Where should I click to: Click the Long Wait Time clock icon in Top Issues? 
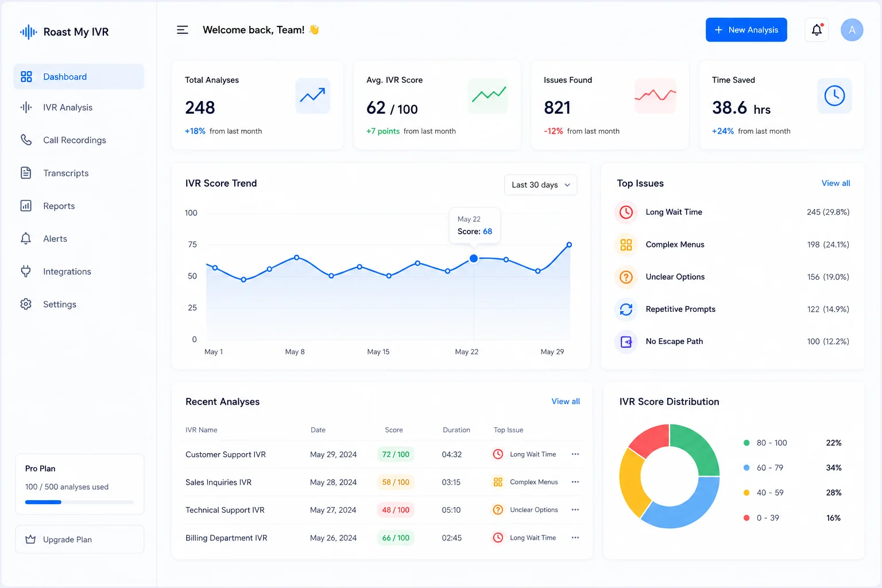pos(626,212)
